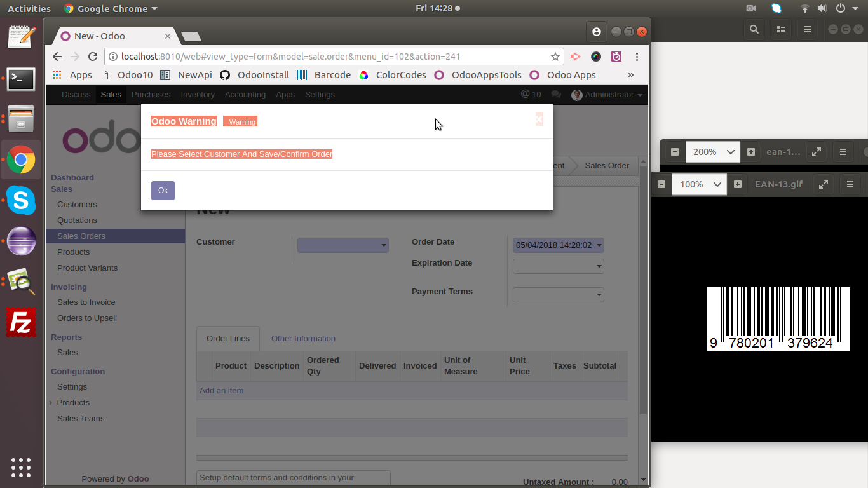The width and height of the screenshot is (868, 488).
Task: Open the Chrome new tab button
Action: (191, 36)
